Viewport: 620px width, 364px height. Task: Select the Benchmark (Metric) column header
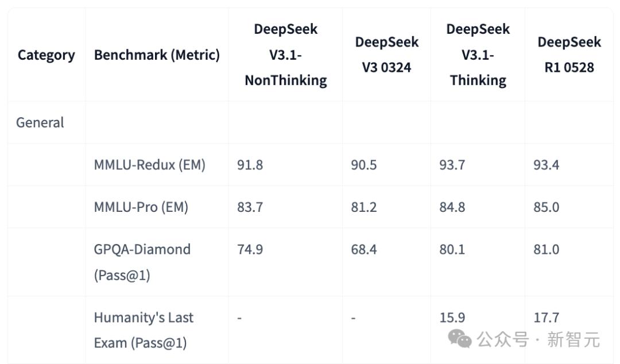pos(157,55)
